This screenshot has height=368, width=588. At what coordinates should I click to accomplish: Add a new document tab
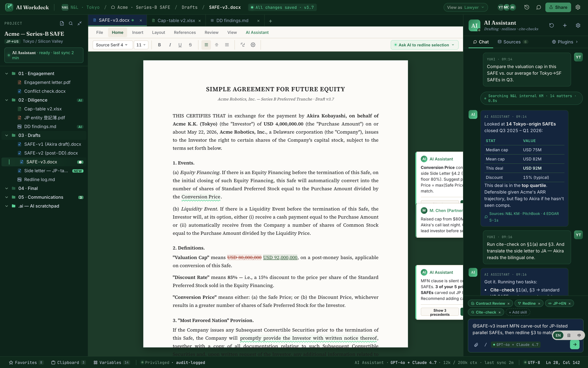click(x=270, y=21)
